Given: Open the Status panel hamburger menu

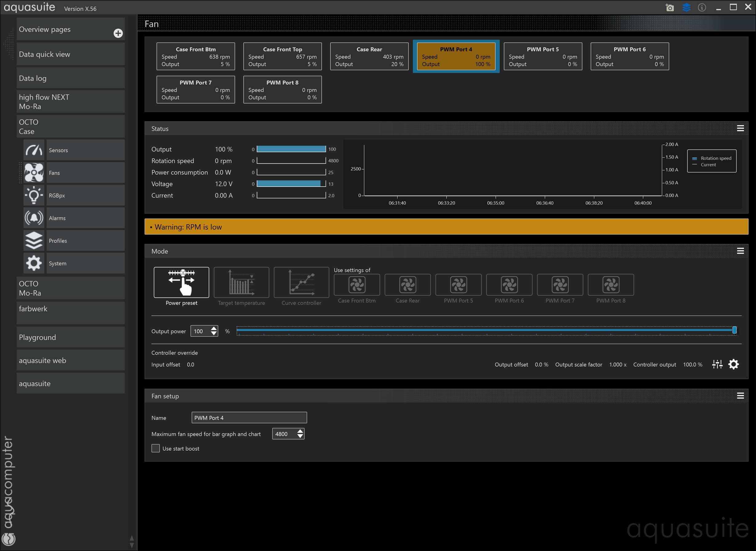Looking at the screenshot, I should click(740, 128).
